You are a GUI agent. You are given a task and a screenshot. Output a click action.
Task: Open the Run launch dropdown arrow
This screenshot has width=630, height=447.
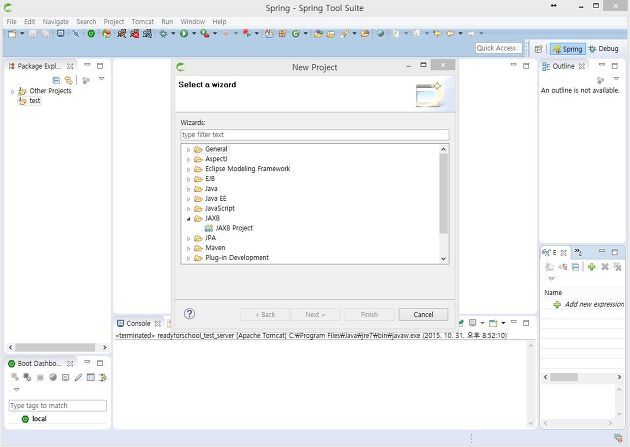(194, 34)
